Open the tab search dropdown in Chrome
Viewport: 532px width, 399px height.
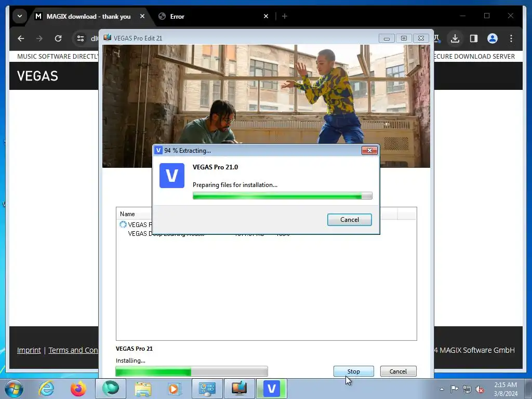click(x=20, y=16)
